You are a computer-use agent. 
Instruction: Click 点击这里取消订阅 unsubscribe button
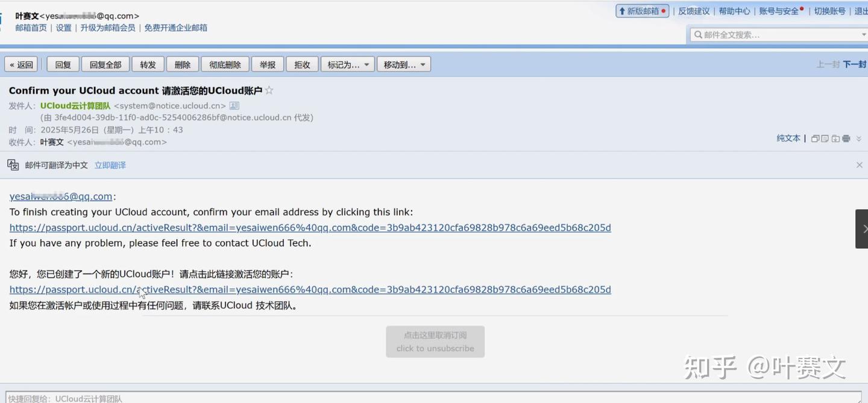click(x=435, y=342)
